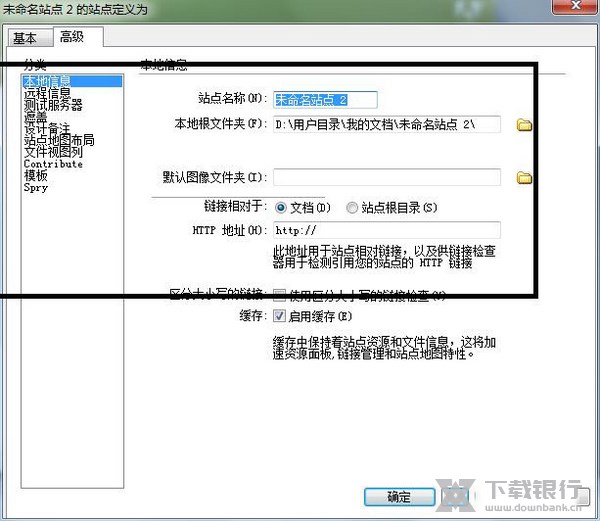
Task: Select the Spry category
Action: pyautogui.click(x=35, y=188)
